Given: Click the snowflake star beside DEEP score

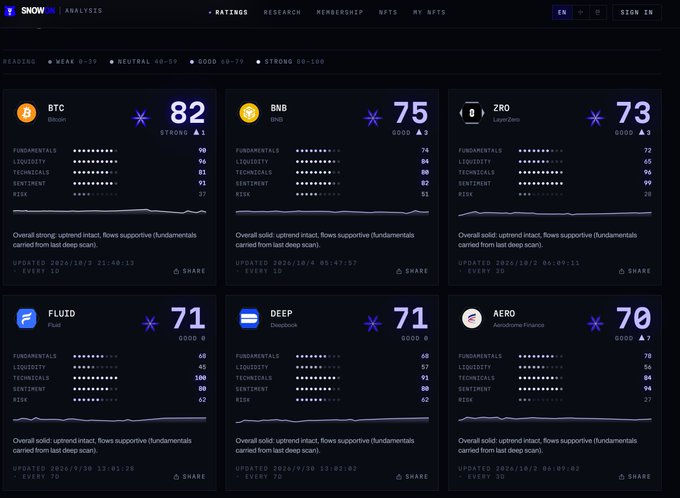Looking at the screenshot, I should click(x=373, y=324).
